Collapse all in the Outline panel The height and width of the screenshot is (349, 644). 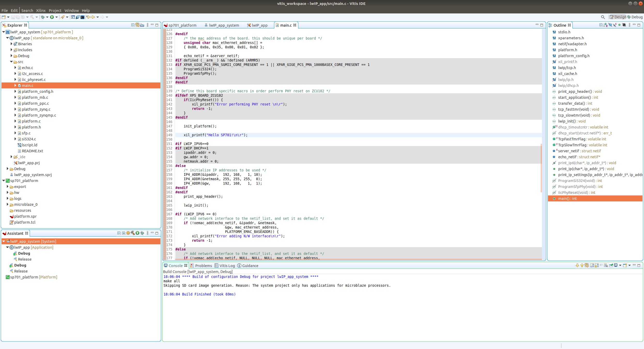point(601,25)
